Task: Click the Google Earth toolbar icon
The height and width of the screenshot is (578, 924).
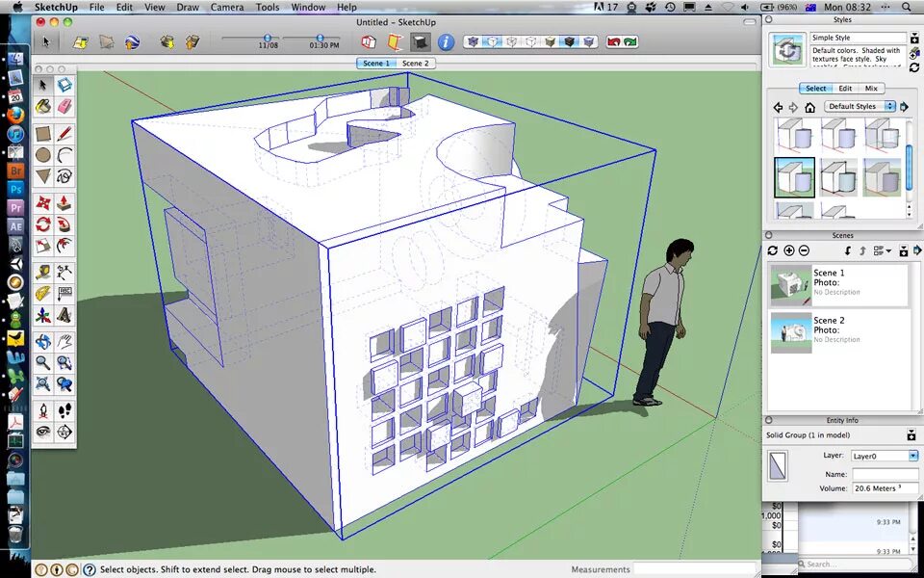Action: click(132, 41)
